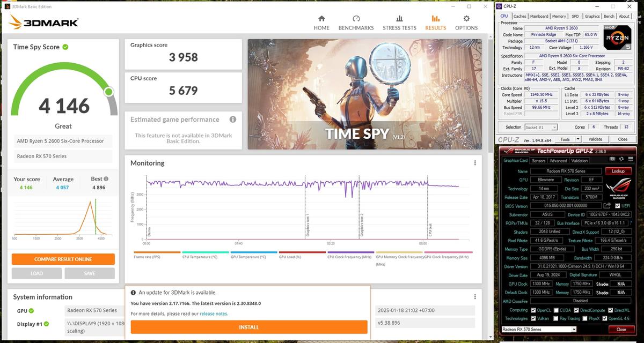Switch to the Caches tab in CPU-Z
644x343 pixels.
(x=520, y=16)
